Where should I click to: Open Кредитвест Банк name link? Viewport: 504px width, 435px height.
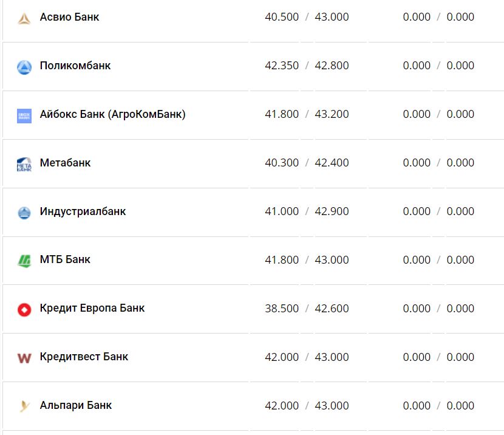84,357
